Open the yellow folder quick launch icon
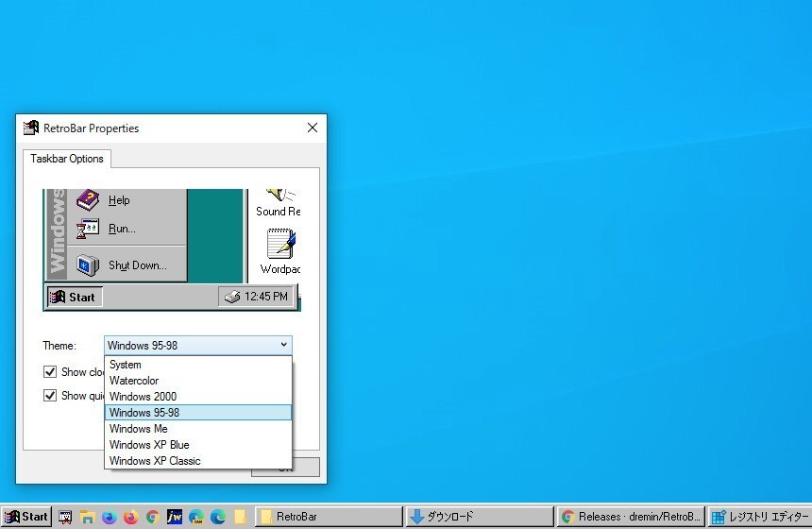This screenshot has height=529, width=812. tap(240, 517)
